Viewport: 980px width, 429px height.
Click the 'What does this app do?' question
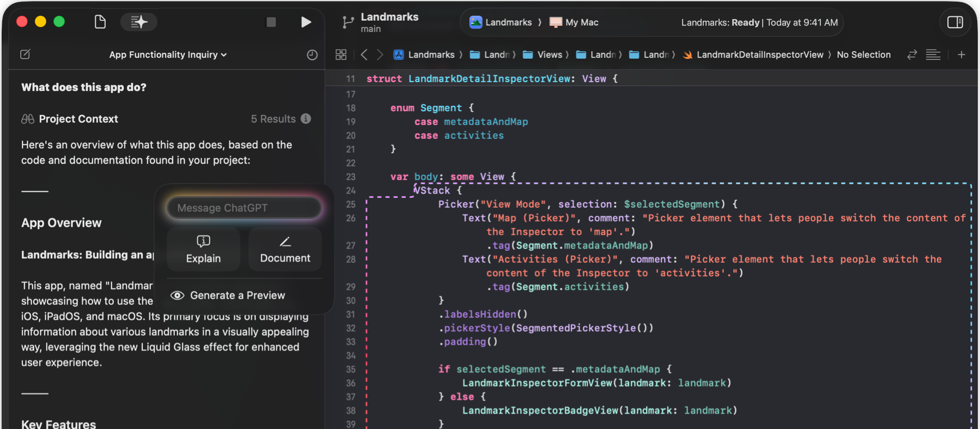84,87
